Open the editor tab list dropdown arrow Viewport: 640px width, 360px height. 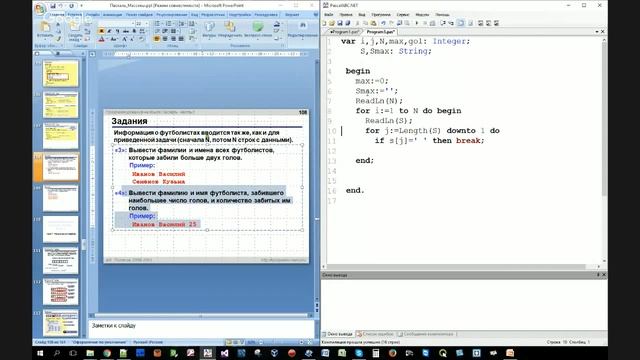[597, 31]
